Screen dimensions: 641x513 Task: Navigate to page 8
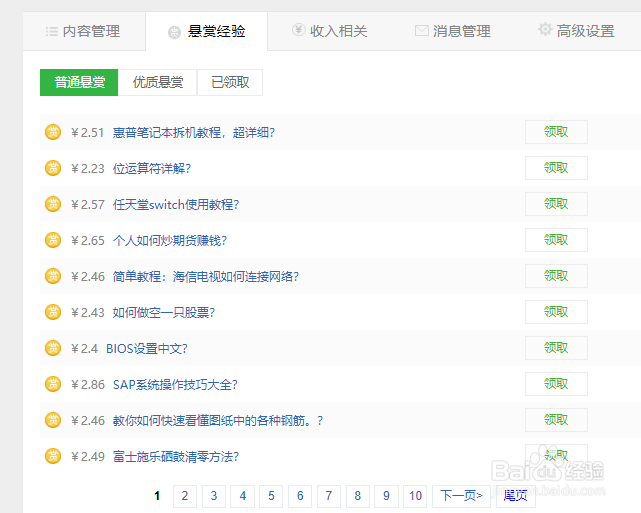pos(358,496)
